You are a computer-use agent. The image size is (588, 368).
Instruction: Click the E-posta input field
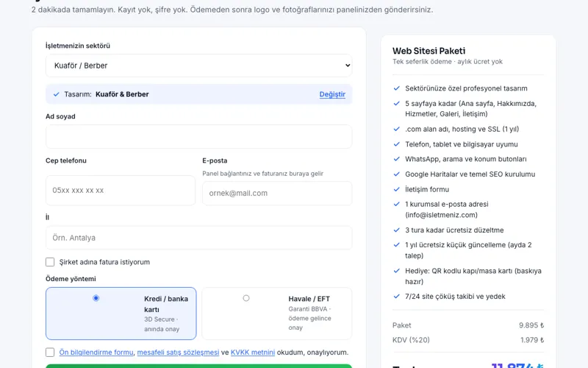tap(277, 194)
